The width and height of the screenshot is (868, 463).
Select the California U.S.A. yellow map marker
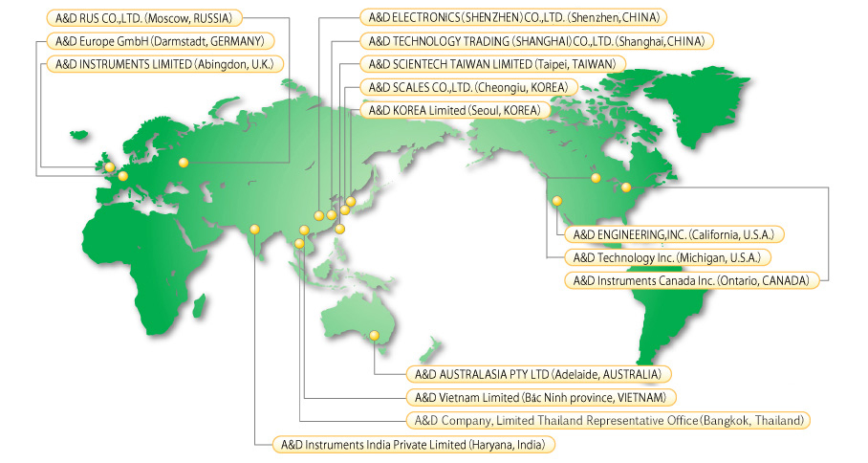click(557, 201)
